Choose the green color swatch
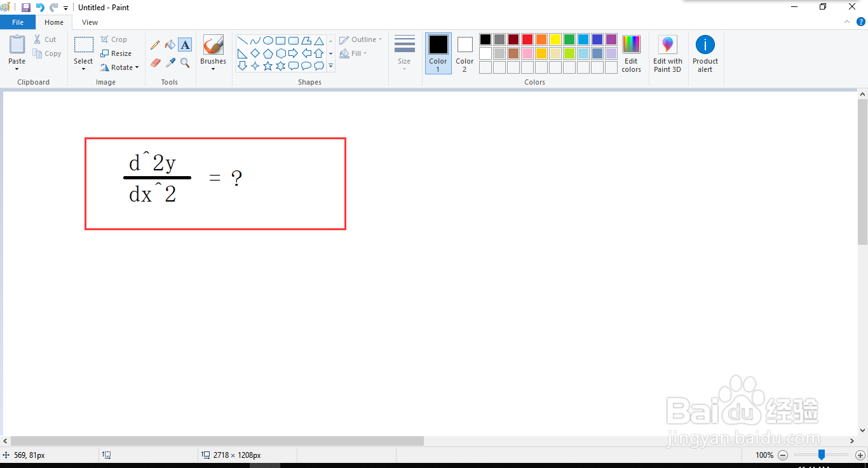 tap(569, 39)
